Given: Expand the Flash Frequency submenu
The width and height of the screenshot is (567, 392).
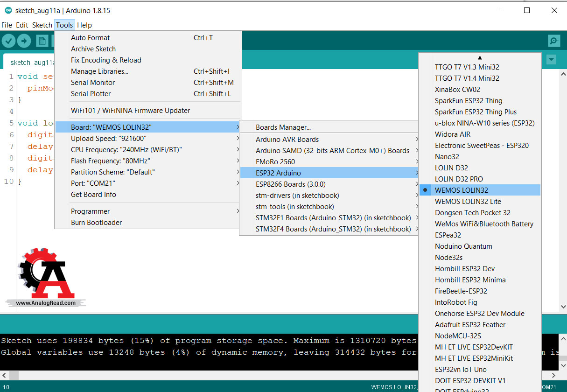Looking at the screenshot, I should tap(148, 161).
